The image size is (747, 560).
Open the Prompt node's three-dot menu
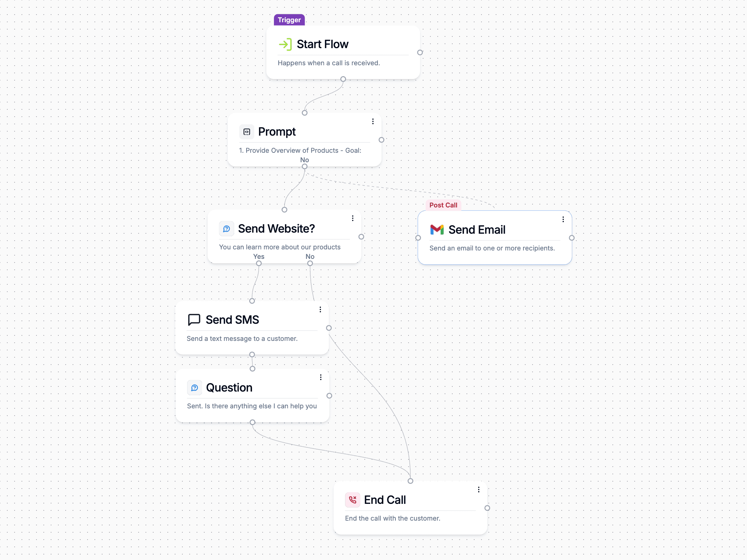tap(373, 121)
